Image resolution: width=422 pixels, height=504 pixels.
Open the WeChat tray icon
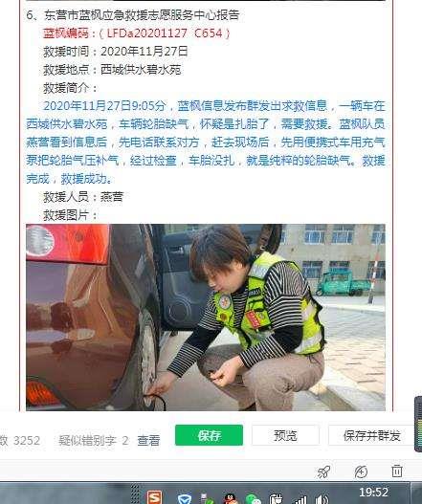point(254,499)
